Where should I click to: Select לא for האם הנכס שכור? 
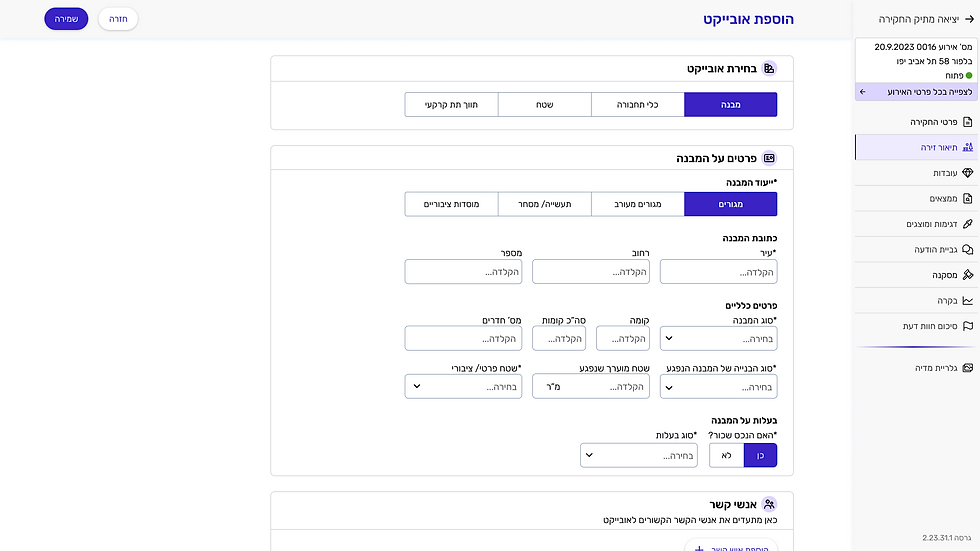coord(727,456)
